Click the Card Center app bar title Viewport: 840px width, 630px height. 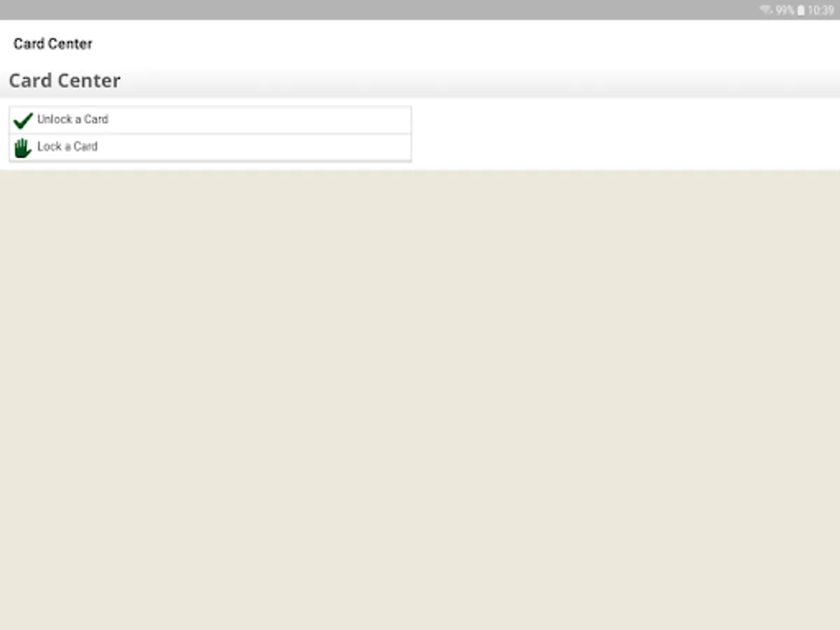[53, 43]
